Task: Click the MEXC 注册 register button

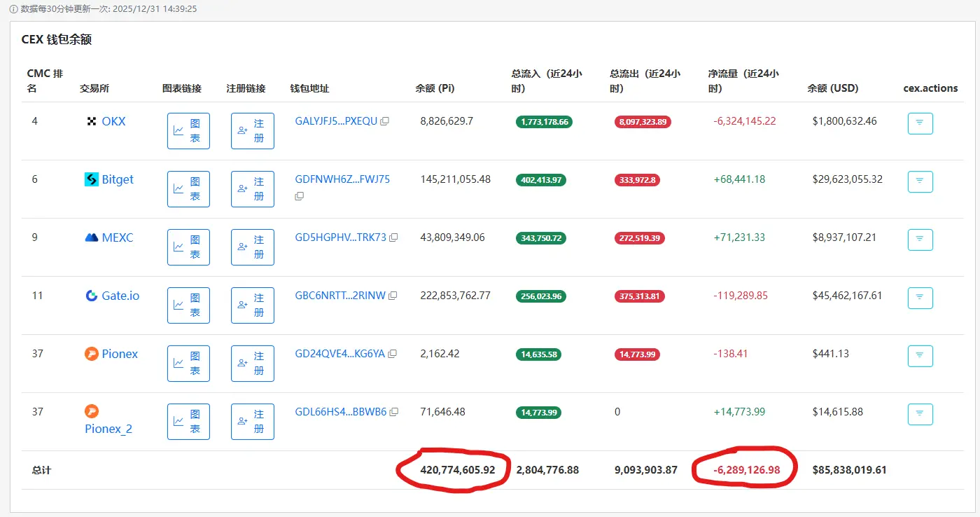Action: [253, 247]
